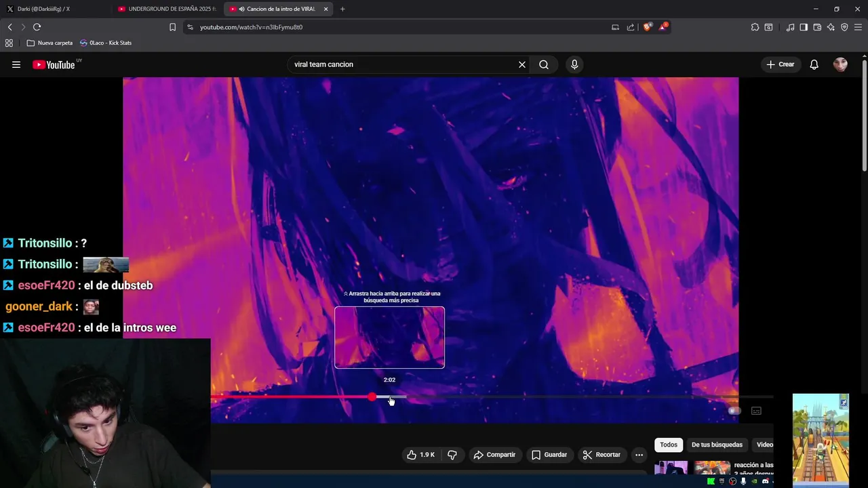Screen dimensions: 868x488
Task: Open the reacción a las suggested video thumbnail
Action: pyautogui.click(x=692, y=468)
